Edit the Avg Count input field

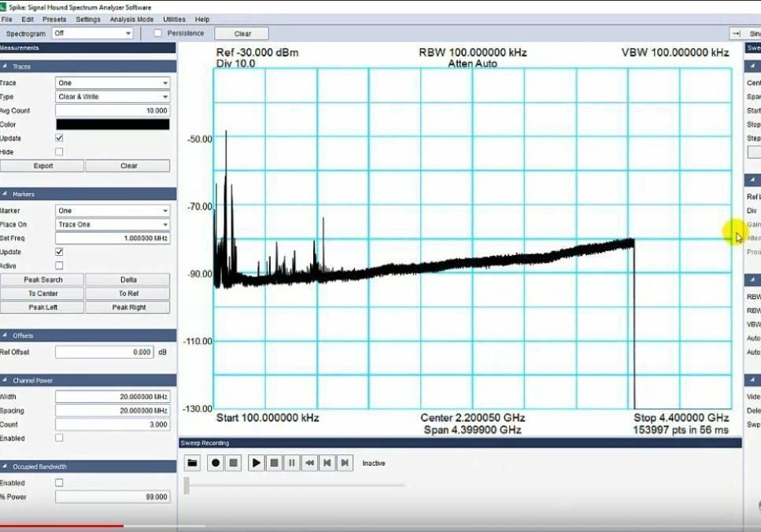[x=112, y=111]
